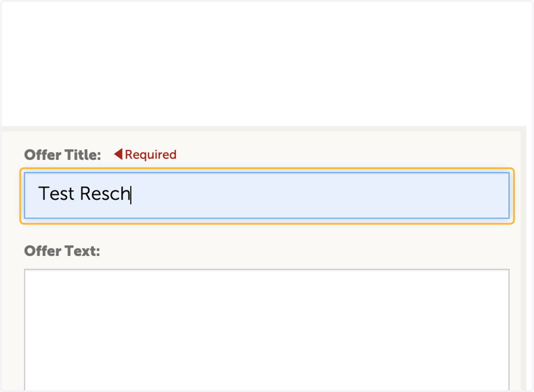Screen dimensions: 534x392
Task: Click the center of the Offer Text area
Action: tap(267, 330)
